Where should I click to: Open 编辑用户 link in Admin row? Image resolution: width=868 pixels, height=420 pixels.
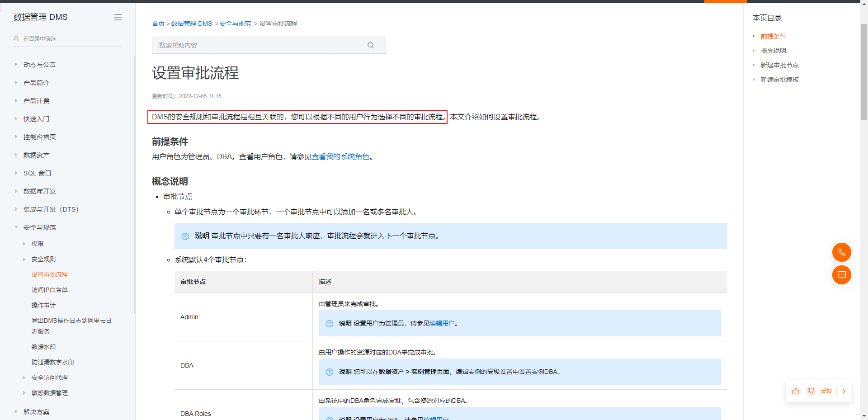point(442,323)
